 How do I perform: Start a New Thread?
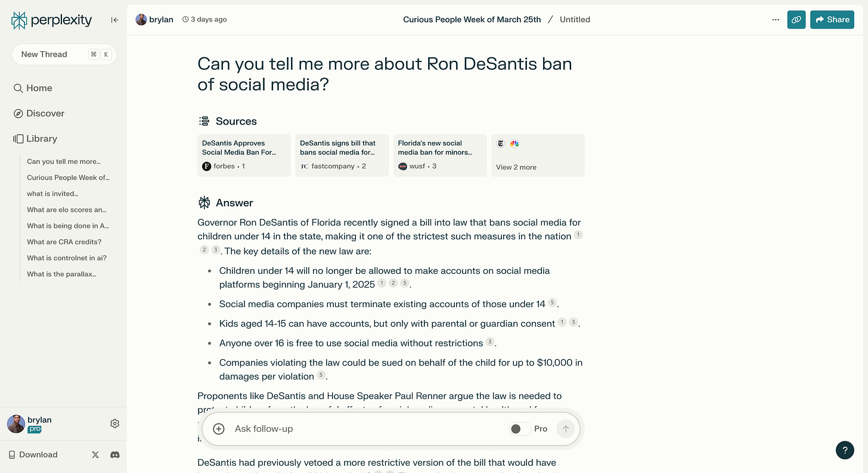64,54
